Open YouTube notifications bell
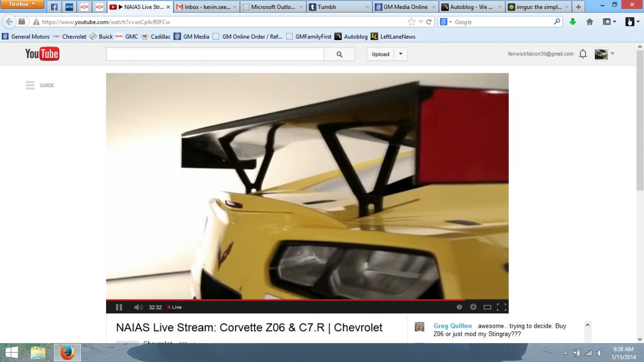This screenshot has width=644, height=362. pyautogui.click(x=583, y=54)
